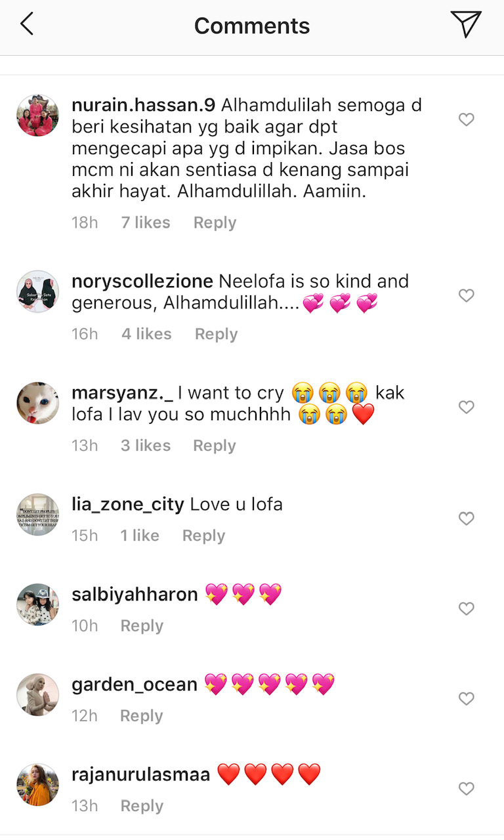The height and width of the screenshot is (840, 504).
Task: Like nurain.hassan.9's comment with the heart
Action: click(x=466, y=119)
